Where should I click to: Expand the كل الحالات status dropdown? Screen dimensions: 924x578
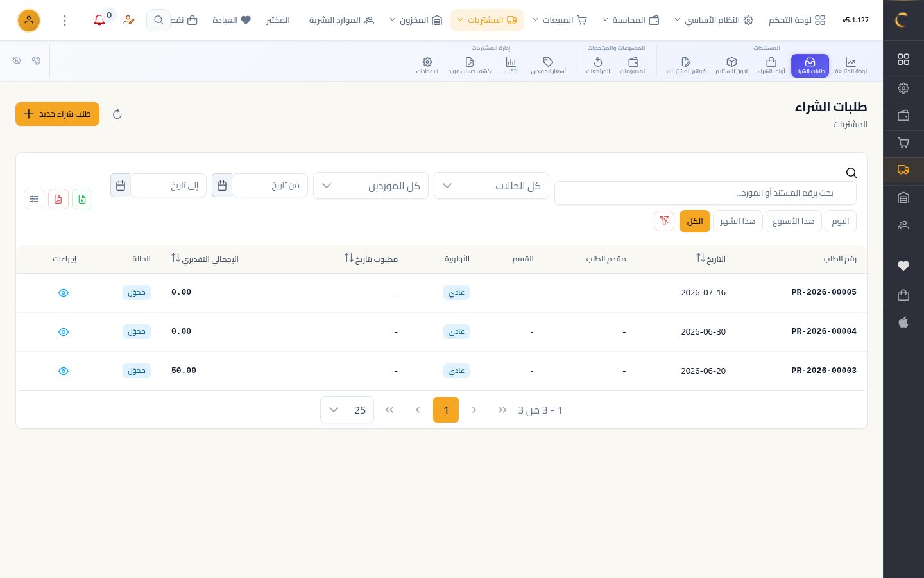492,186
